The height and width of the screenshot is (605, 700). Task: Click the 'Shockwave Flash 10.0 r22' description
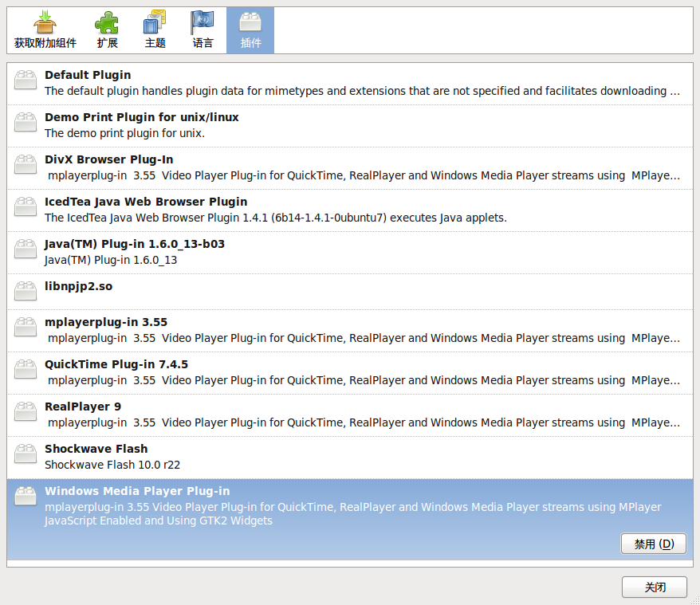click(x=112, y=465)
